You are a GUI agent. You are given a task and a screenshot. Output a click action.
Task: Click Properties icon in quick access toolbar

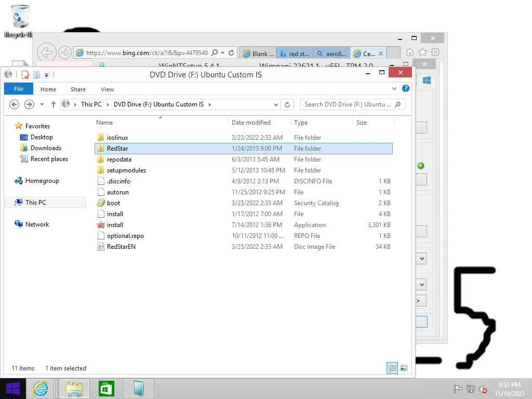25,74
